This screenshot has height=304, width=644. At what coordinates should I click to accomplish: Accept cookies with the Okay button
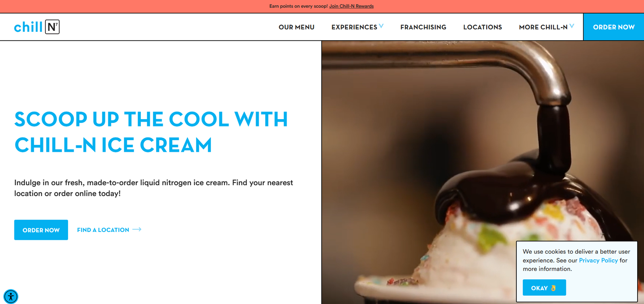544,287
